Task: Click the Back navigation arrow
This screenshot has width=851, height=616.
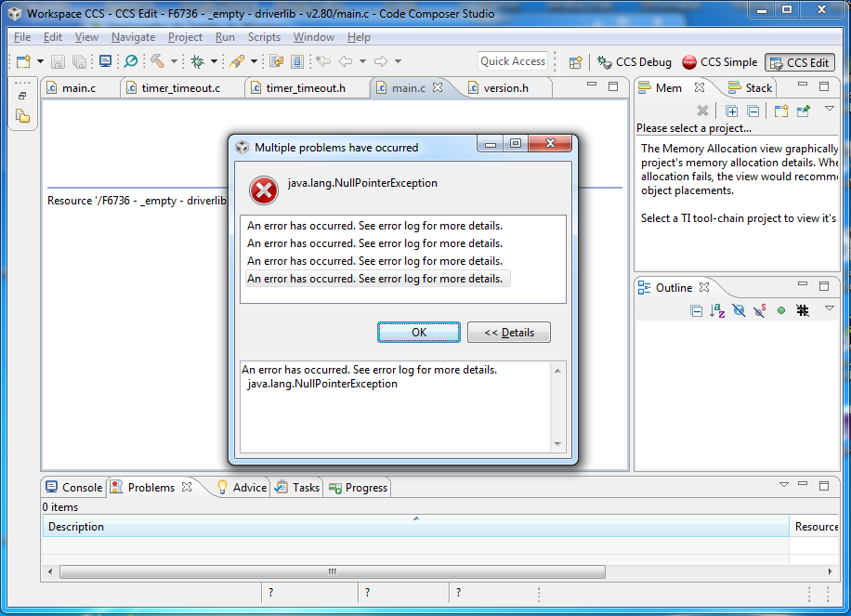Action: coord(346,61)
